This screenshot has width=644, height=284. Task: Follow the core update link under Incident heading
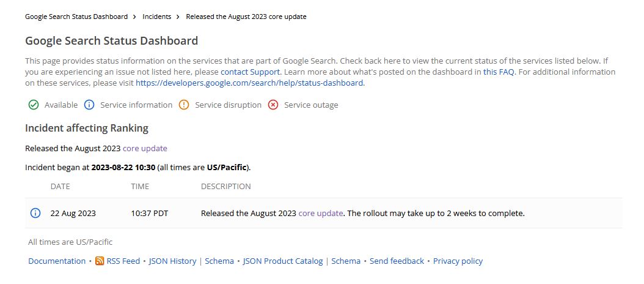[145, 148]
